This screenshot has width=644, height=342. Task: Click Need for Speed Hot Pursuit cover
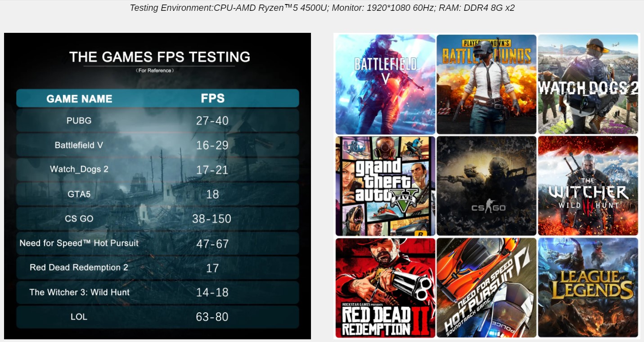486,288
